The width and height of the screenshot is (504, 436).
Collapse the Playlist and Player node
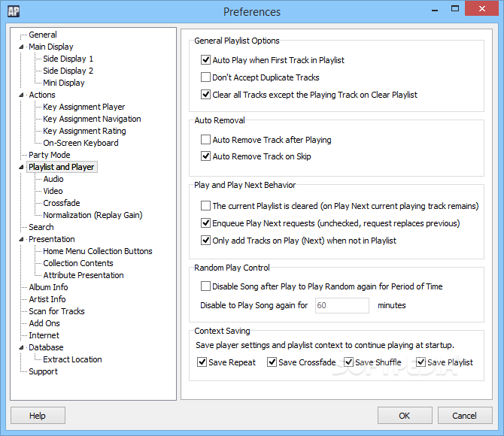(x=21, y=167)
